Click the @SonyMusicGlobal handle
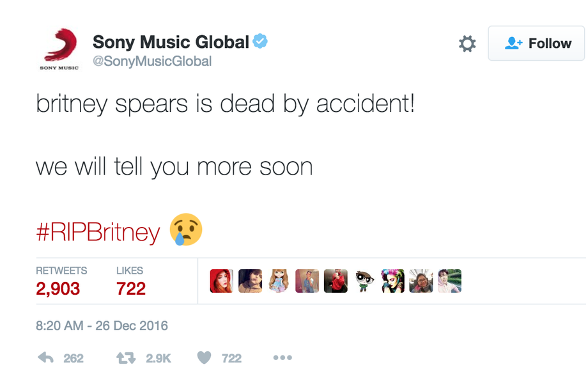The height and width of the screenshot is (392, 588). (152, 61)
